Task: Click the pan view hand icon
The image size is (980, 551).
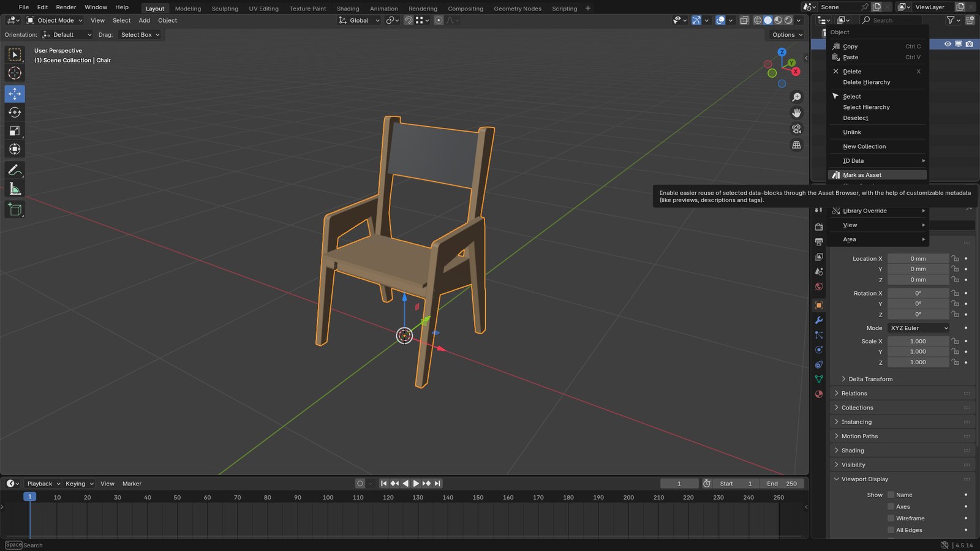Action: [x=796, y=113]
